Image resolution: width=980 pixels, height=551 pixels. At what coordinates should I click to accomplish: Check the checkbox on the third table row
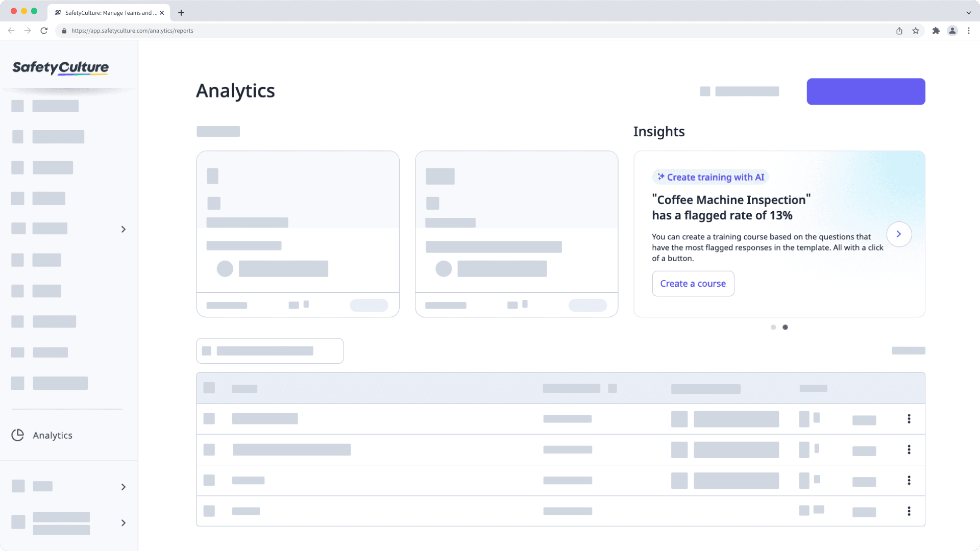coord(209,480)
